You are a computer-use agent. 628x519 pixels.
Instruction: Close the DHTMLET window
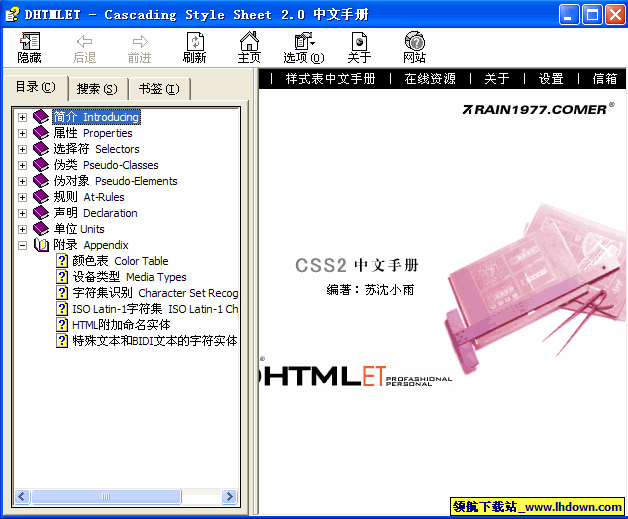[x=615, y=15]
